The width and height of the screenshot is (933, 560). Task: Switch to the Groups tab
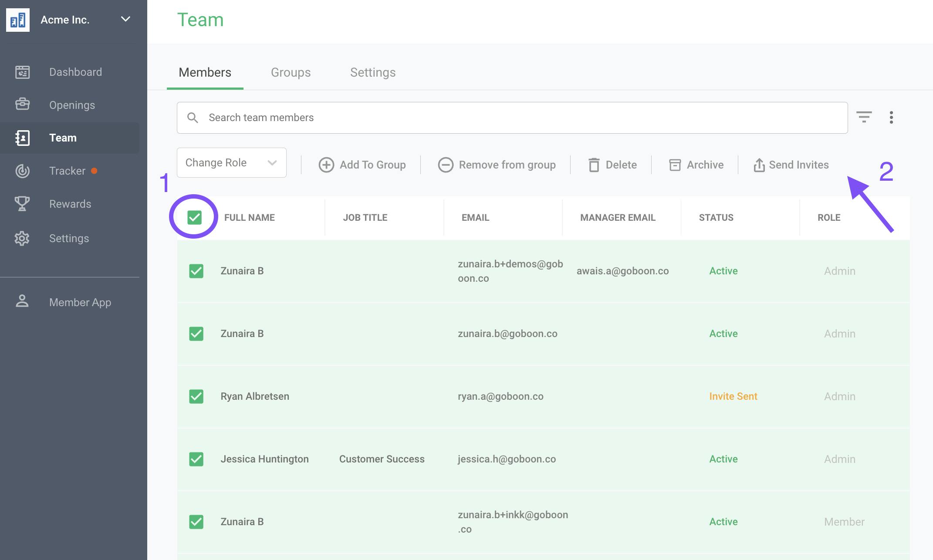291,72
